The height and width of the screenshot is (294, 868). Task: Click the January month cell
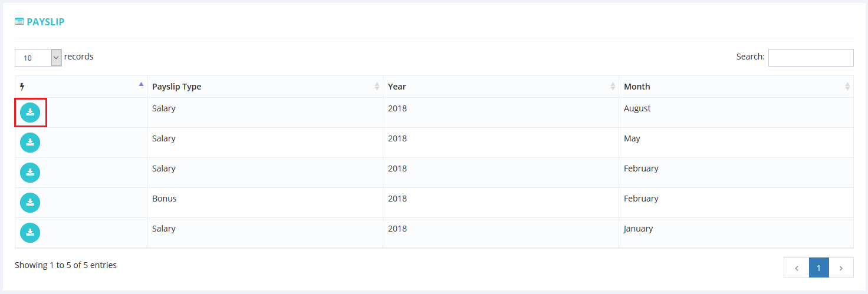pyautogui.click(x=638, y=229)
